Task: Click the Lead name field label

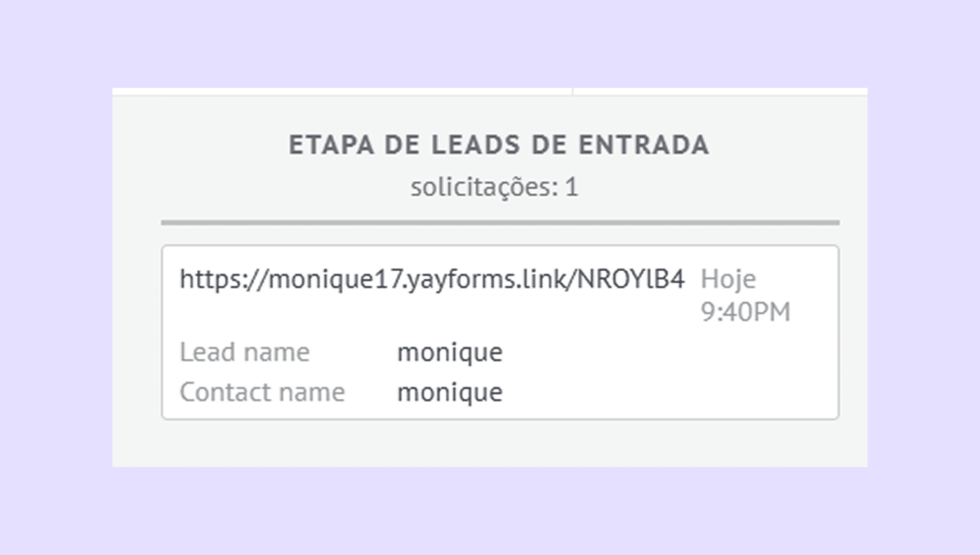Action: tap(245, 352)
